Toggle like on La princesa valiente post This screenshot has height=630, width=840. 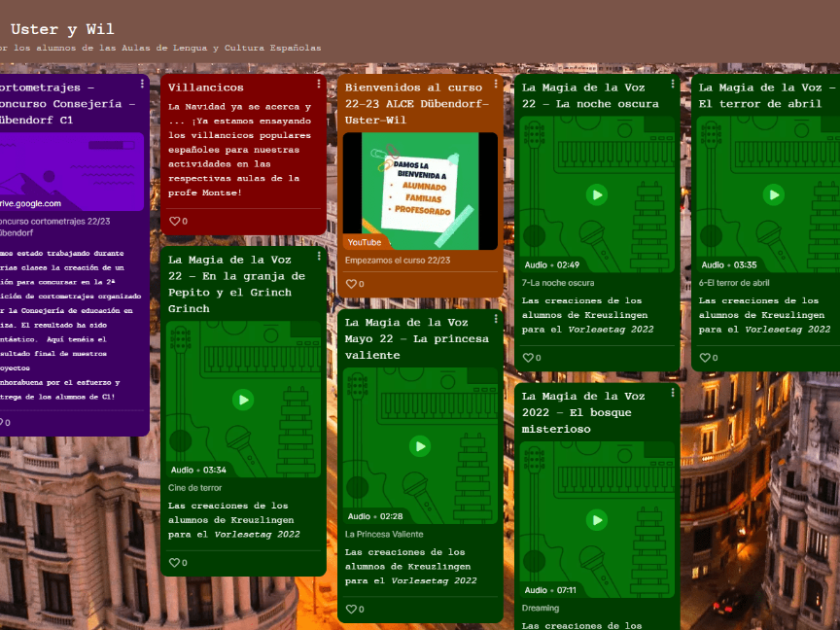[x=351, y=610]
